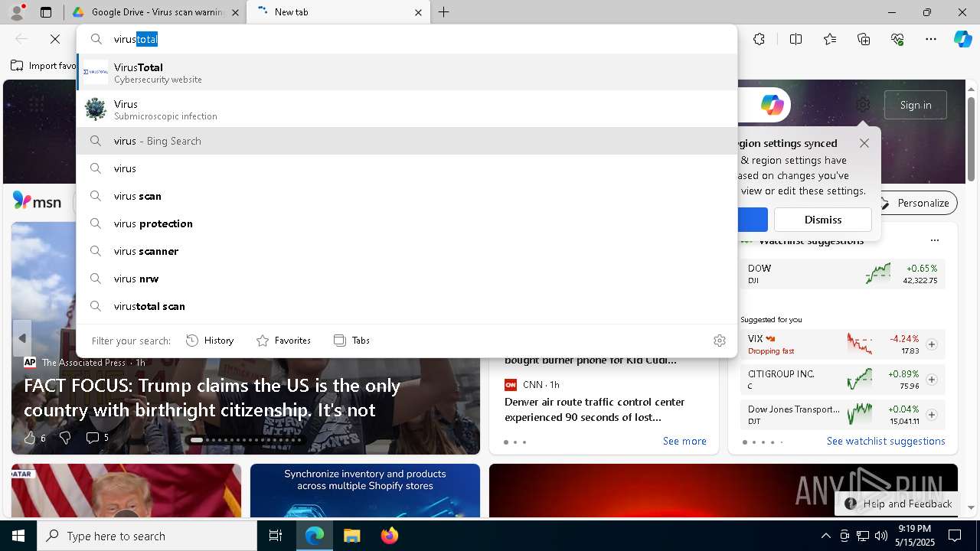Open Copilot icon on MSN page
The image size is (980, 551).
click(772, 105)
